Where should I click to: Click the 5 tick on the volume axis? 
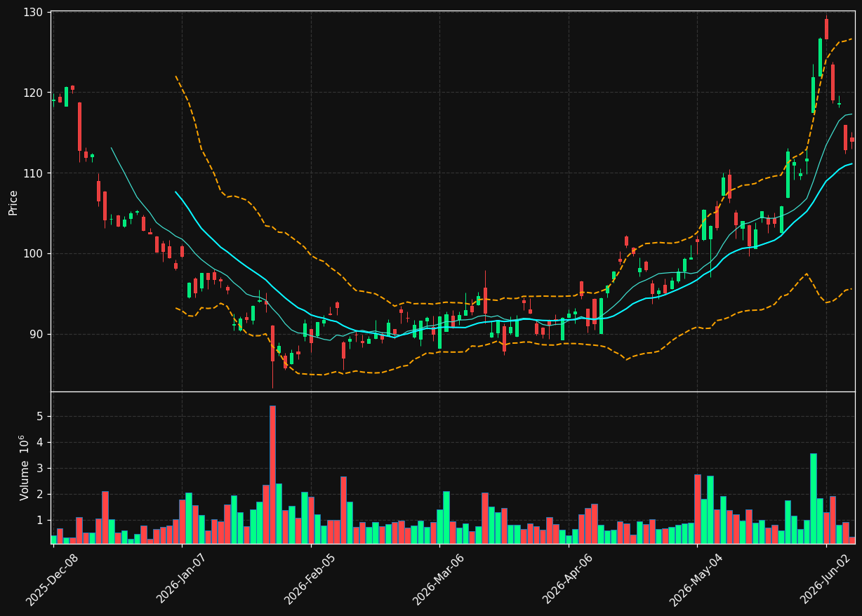coord(40,417)
